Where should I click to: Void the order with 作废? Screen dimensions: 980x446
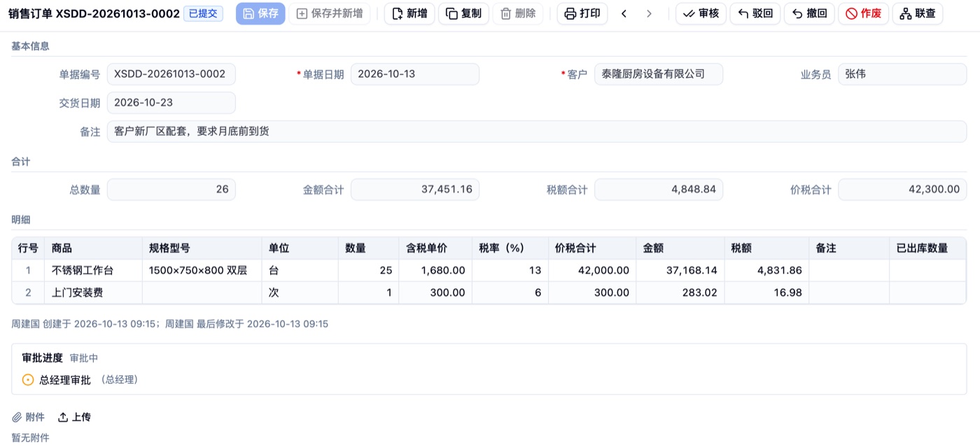point(863,13)
